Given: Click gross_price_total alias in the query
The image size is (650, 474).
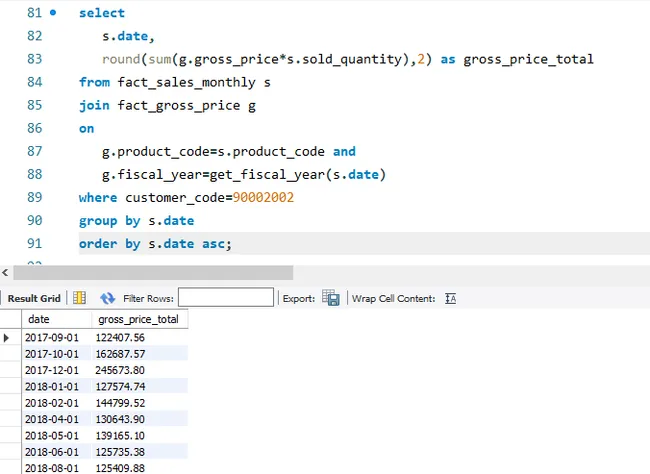Looking at the screenshot, I should pyautogui.click(x=529, y=59).
